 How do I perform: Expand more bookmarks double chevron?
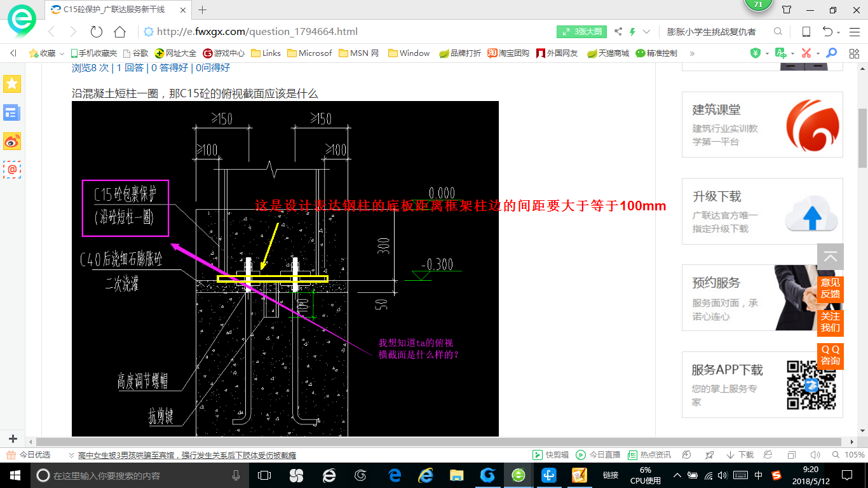coord(692,53)
